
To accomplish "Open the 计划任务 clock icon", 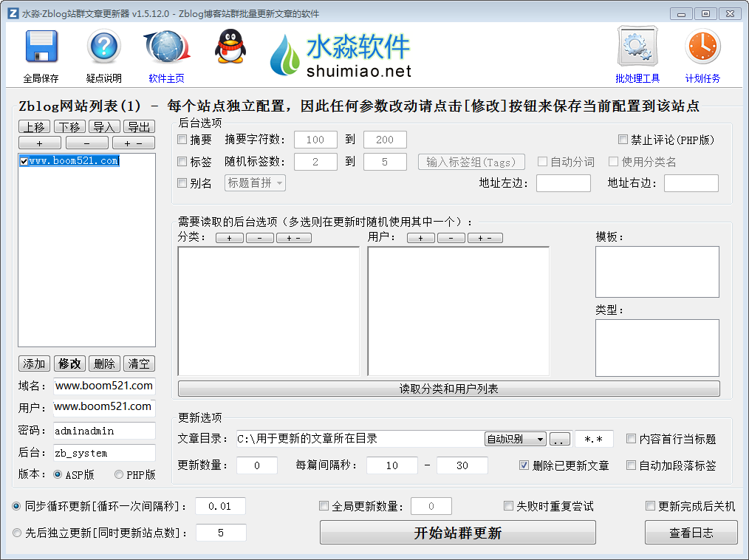I will 702,47.
